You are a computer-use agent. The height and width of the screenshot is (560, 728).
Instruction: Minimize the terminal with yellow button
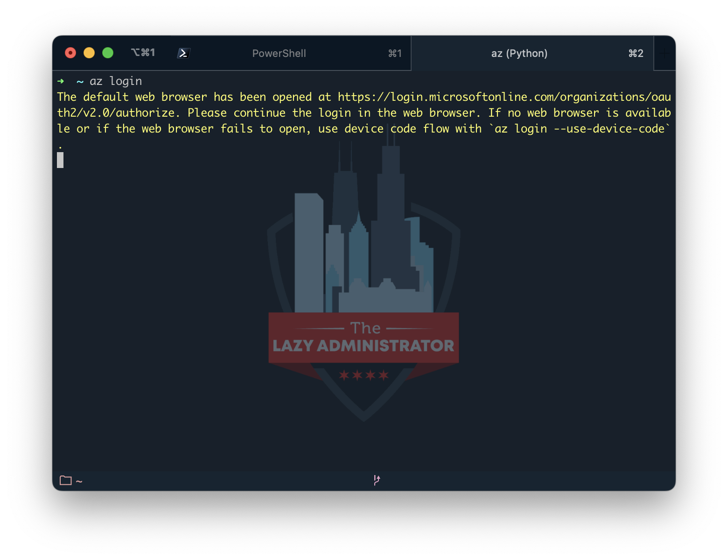(x=89, y=53)
